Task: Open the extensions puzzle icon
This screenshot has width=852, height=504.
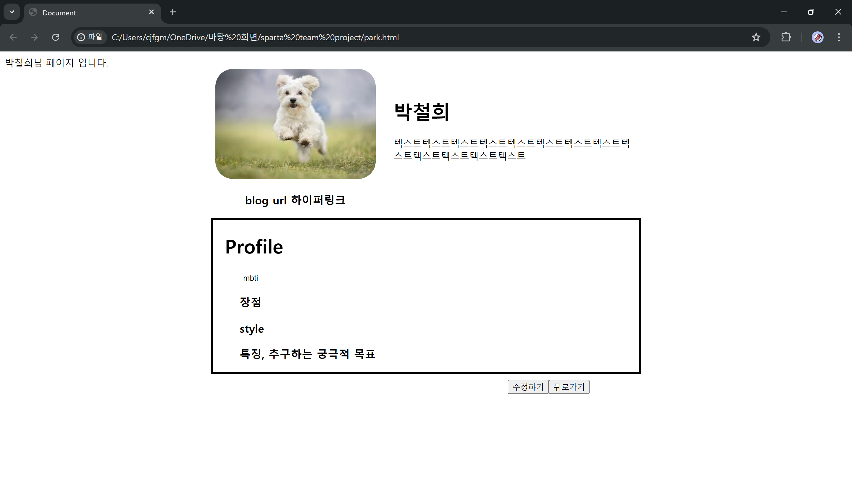Action: (786, 37)
